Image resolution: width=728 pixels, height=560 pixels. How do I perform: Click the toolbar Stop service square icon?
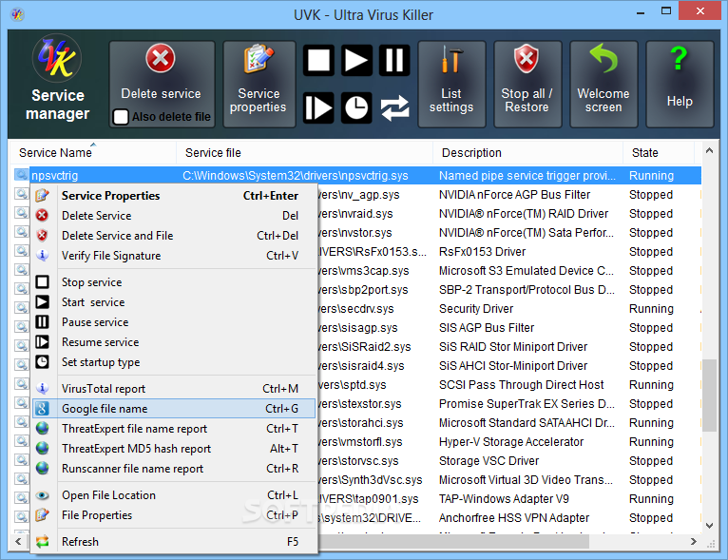tap(318, 60)
